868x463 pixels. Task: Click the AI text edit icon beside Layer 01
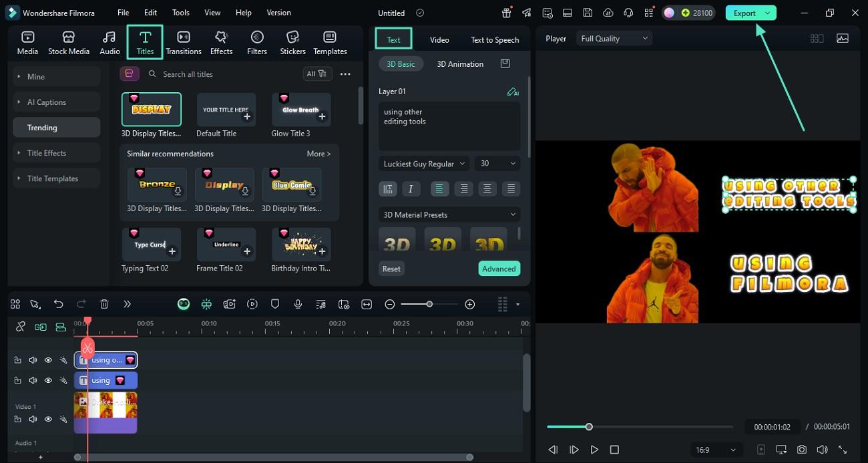point(513,92)
